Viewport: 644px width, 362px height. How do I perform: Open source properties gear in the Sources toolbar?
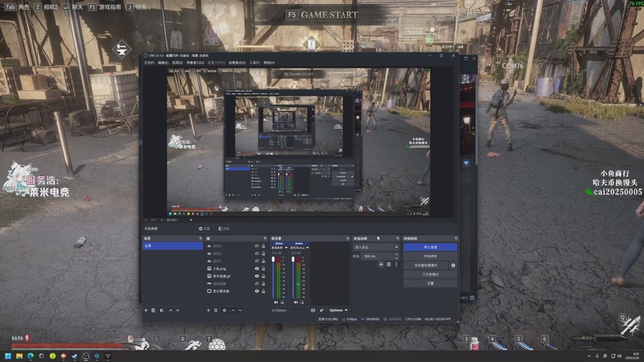[x=225, y=311]
